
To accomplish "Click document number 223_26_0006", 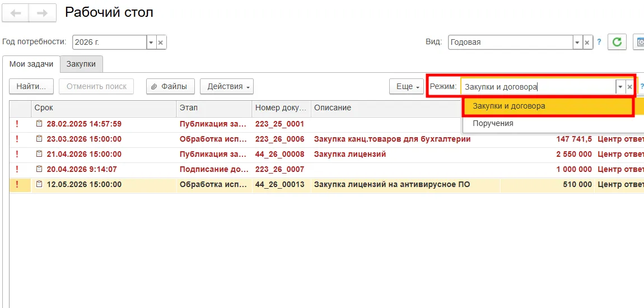I will [x=279, y=139].
